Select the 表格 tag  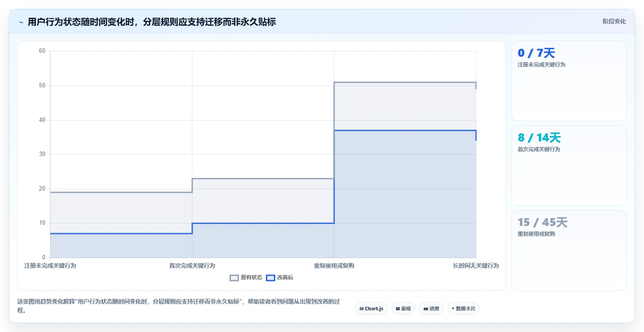(x=403, y=309)
